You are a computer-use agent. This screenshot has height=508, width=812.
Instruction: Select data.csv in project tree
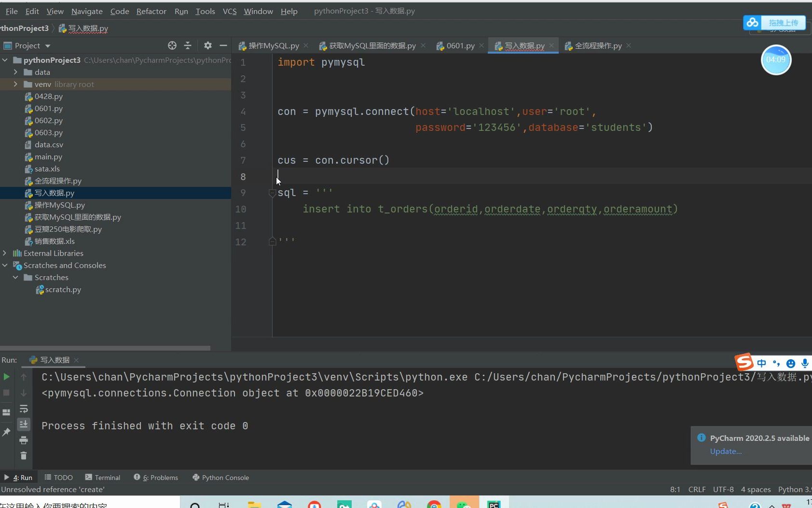coord(49,144)
